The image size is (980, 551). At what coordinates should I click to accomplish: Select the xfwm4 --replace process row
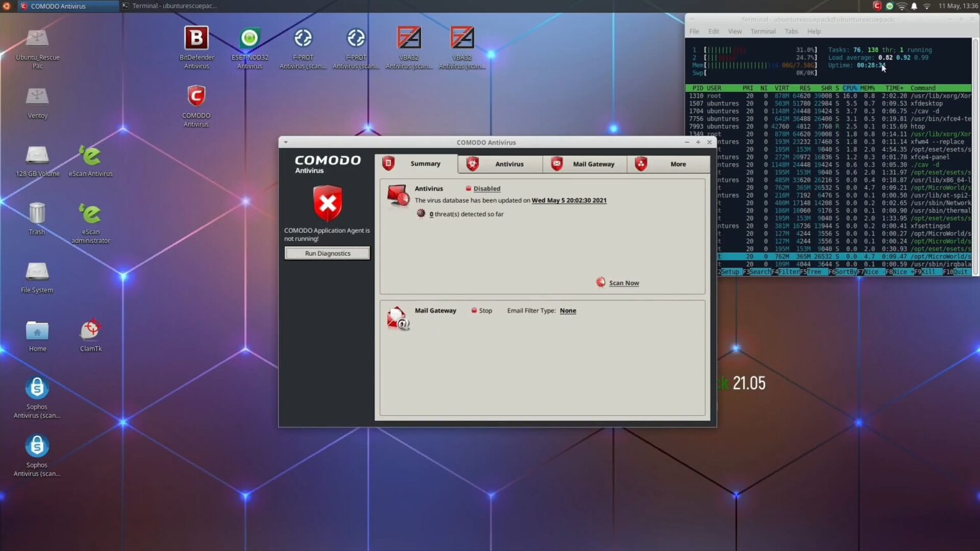[x=843, y=142]
